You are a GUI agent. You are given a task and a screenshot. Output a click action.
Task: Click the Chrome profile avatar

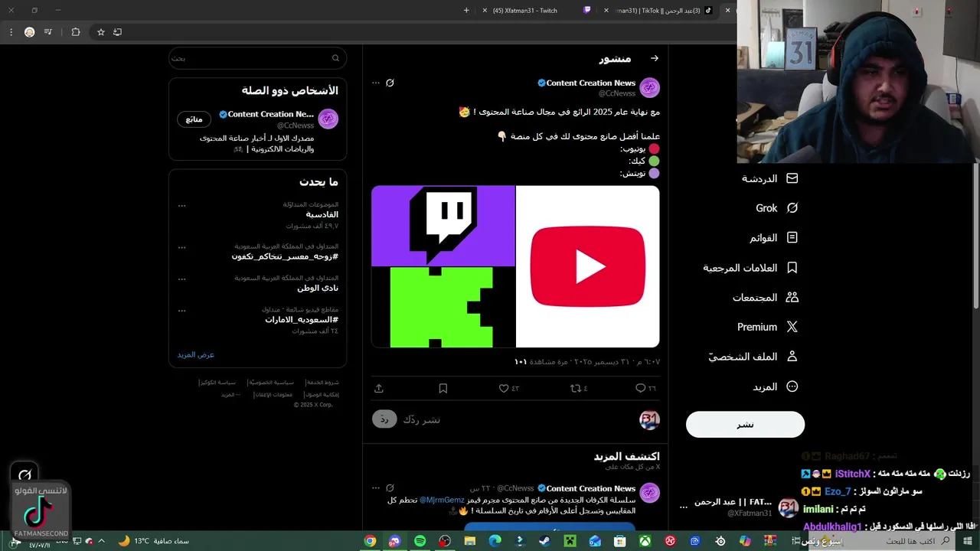point(29,32)
